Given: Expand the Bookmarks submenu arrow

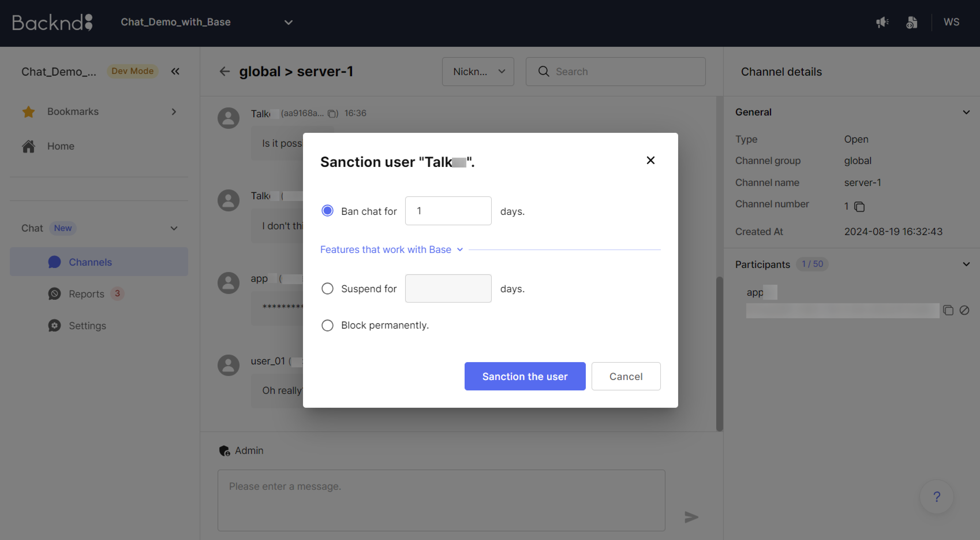Looking at the screenshot, I should pyautogui.click(x=174, y=112).
